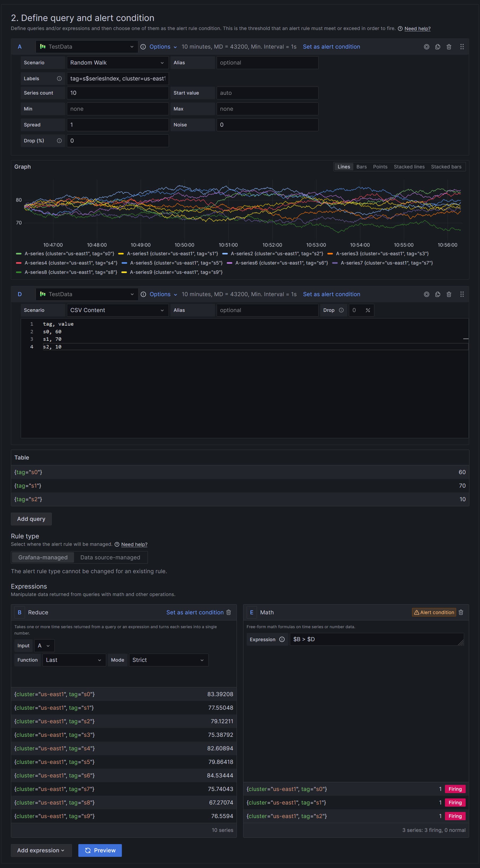
Task: Open the Mode dropdown showing Strict
Action: [168, 660]
